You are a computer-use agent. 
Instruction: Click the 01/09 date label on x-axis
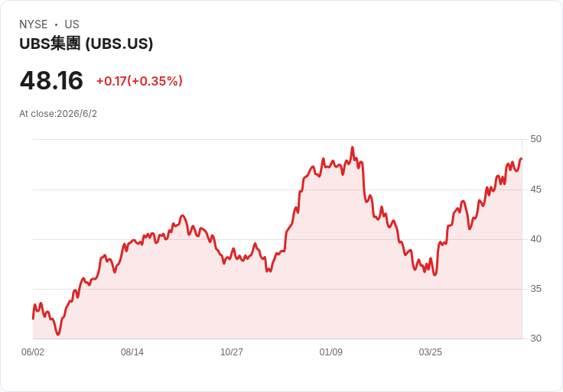(x=331, y=352)
